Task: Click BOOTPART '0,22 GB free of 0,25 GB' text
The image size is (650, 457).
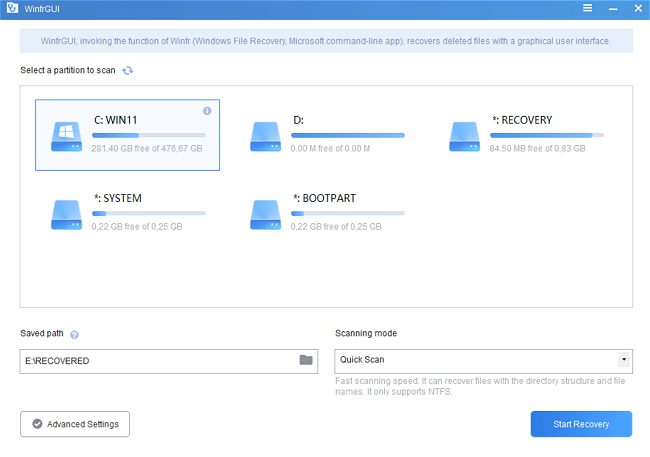Action: click(x=336, y=226)
